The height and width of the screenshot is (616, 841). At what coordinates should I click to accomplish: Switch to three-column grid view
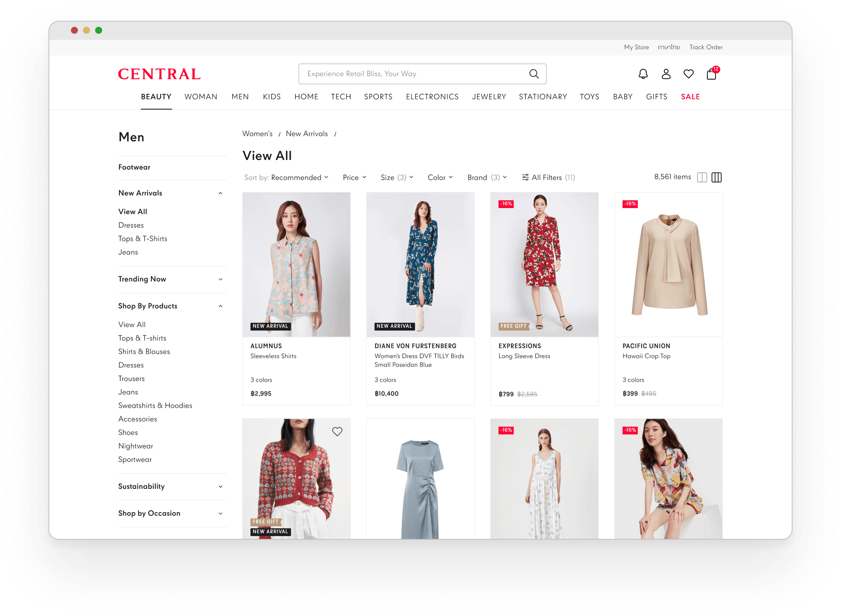coord(717,177)
